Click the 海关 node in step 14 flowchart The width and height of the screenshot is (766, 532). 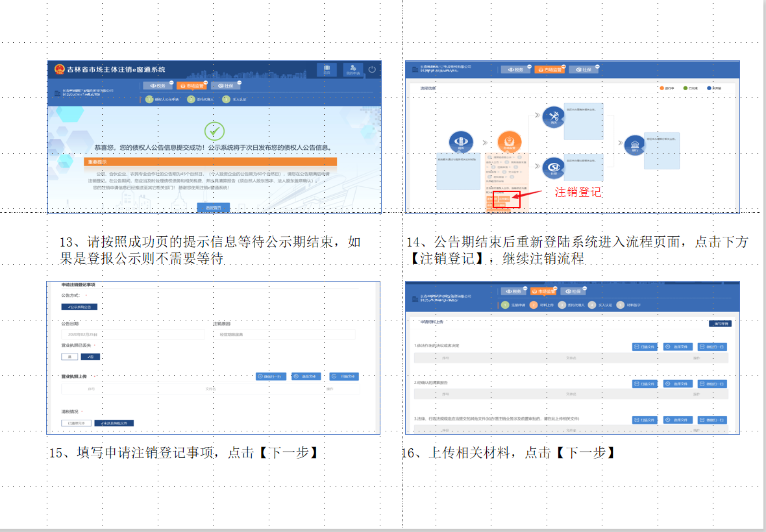click(554, 117)
